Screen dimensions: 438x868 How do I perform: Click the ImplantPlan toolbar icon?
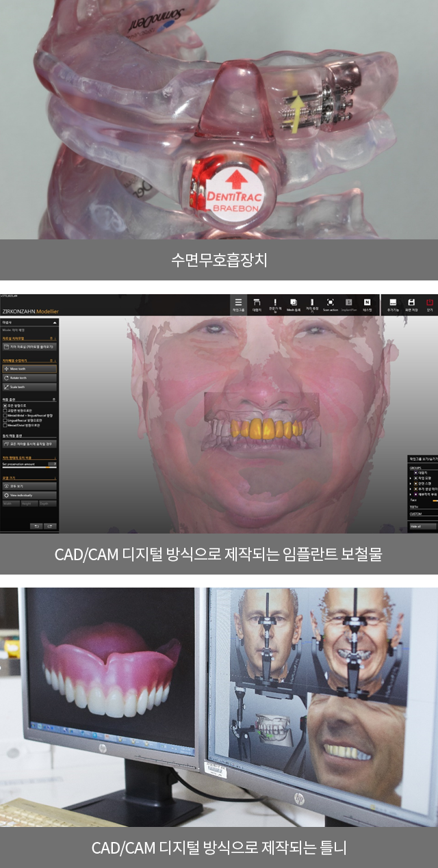(x=349, y=304)
